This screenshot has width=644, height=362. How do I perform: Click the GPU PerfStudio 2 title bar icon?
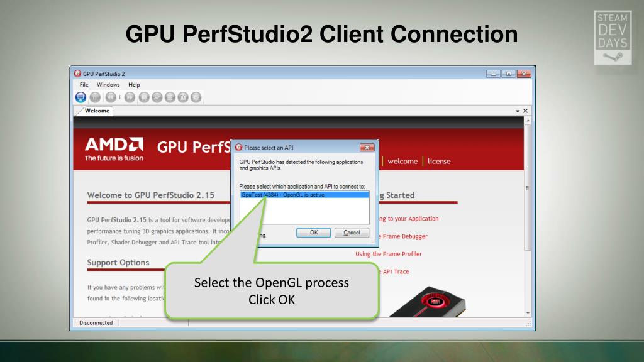click(x=77, y=74)
